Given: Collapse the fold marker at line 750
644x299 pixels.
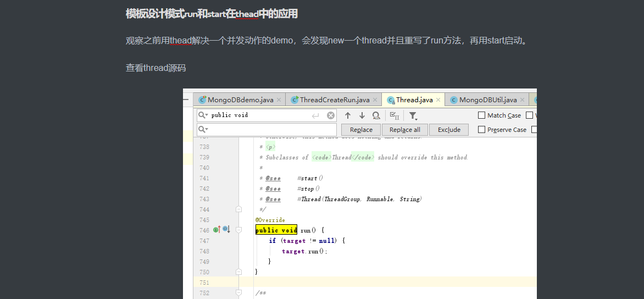Looking at the screenshot, I should (x=238, y=272).
